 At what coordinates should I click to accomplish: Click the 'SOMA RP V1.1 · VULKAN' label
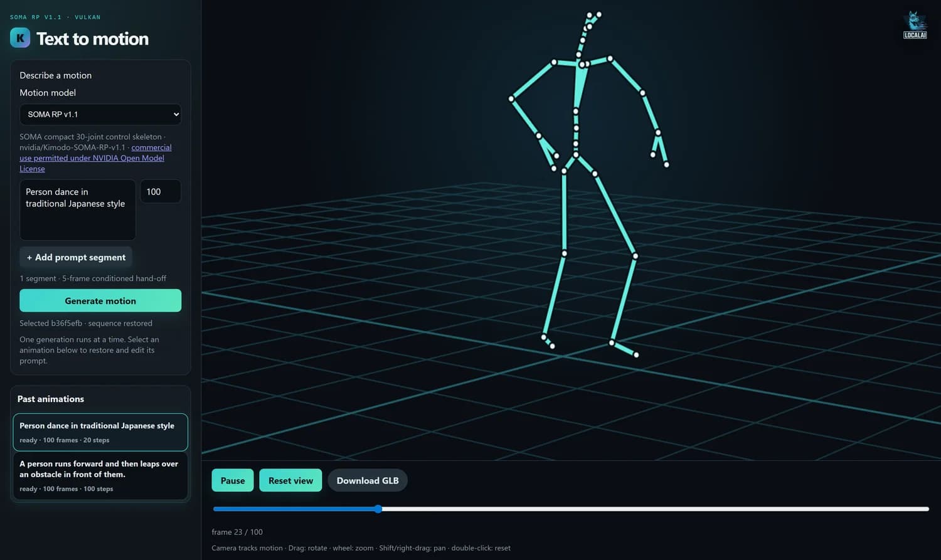click(55, 17)
